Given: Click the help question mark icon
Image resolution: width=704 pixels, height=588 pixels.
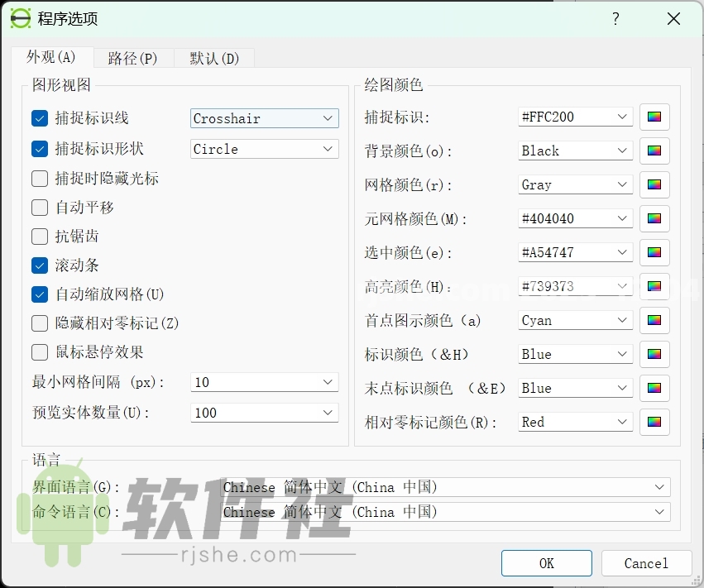Looking at the screenshot, I should tap(615, 18).
